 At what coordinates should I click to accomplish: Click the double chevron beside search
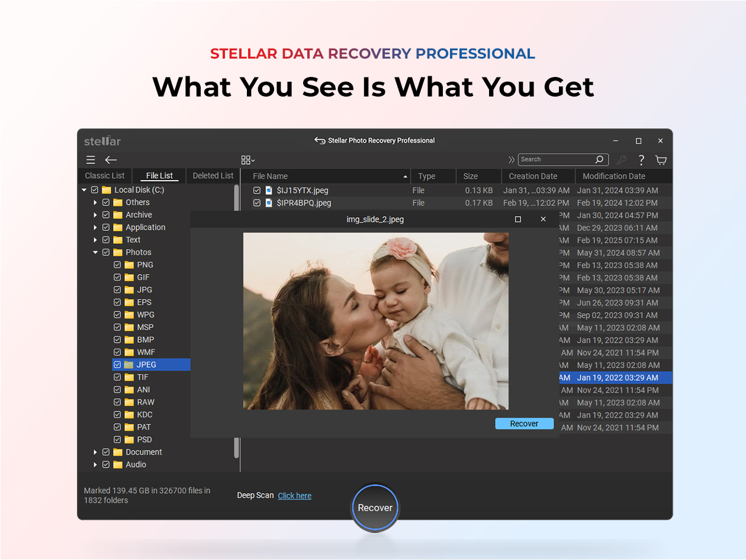click(512, 160)
